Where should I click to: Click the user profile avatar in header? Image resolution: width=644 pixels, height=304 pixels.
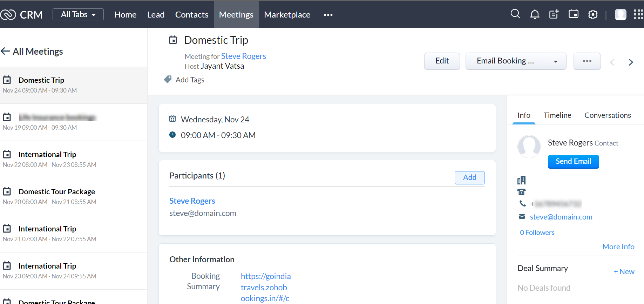pyautogui.click(x=620, y=14)
